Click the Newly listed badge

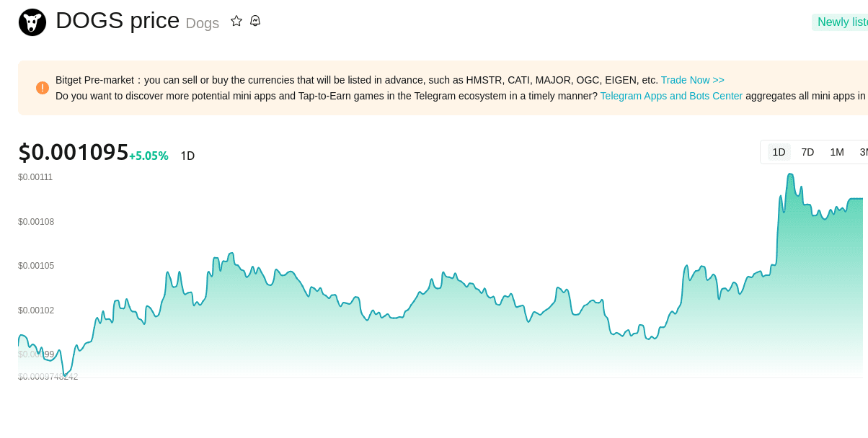841,22
